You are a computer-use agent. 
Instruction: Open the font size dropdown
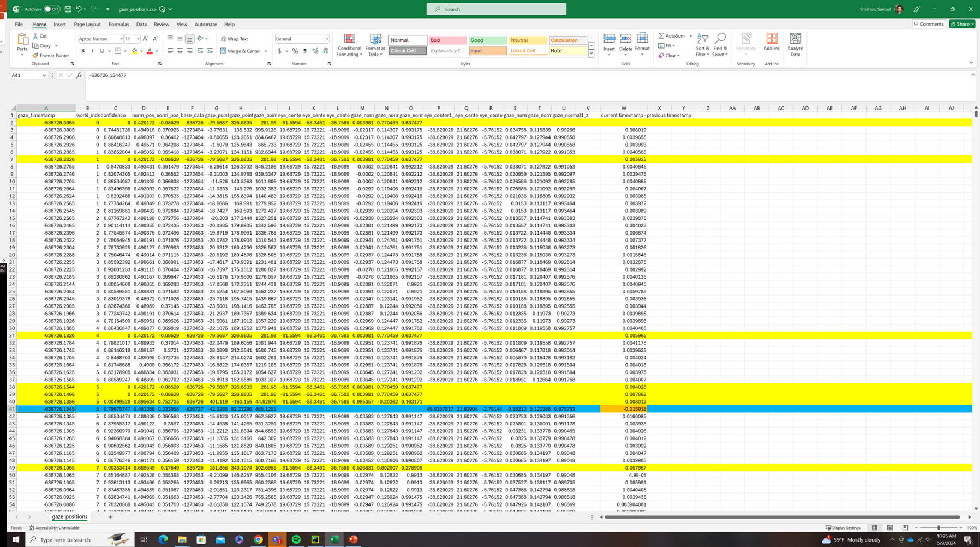click(138, 39)
